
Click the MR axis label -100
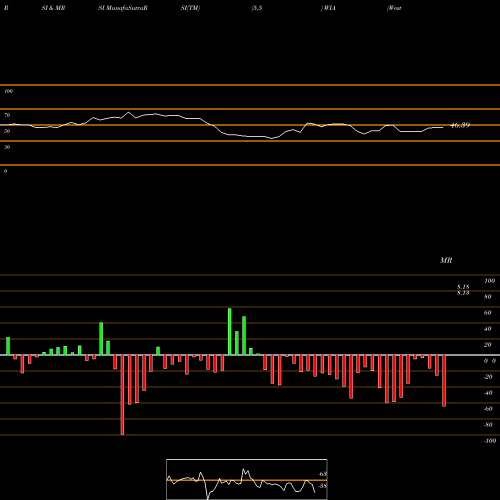point(490,441)
